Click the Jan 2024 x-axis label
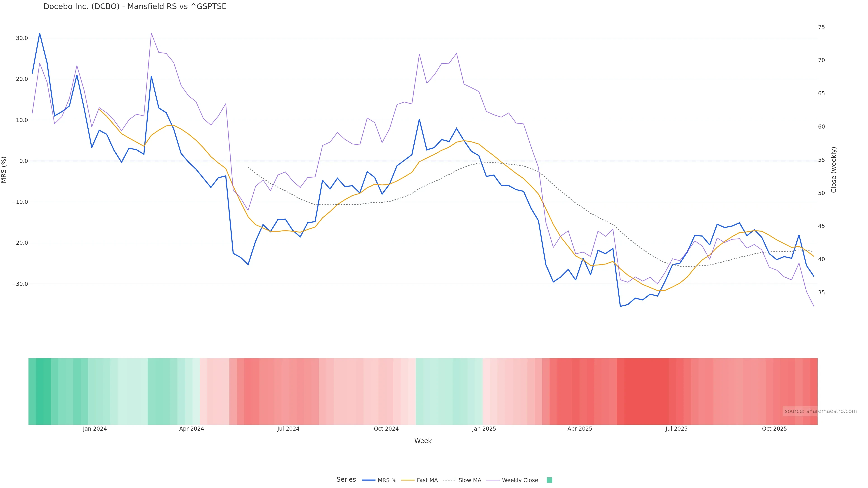 tap(95, 429)
